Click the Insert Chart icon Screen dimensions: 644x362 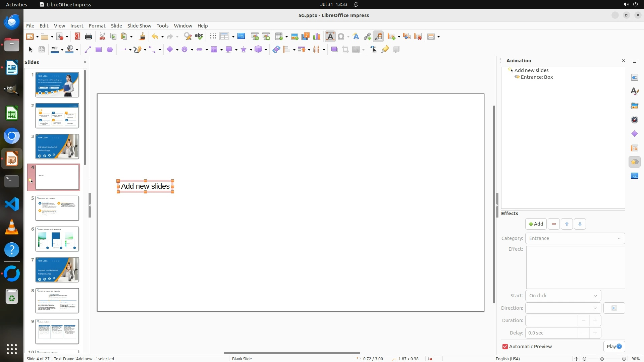[316, 37]
